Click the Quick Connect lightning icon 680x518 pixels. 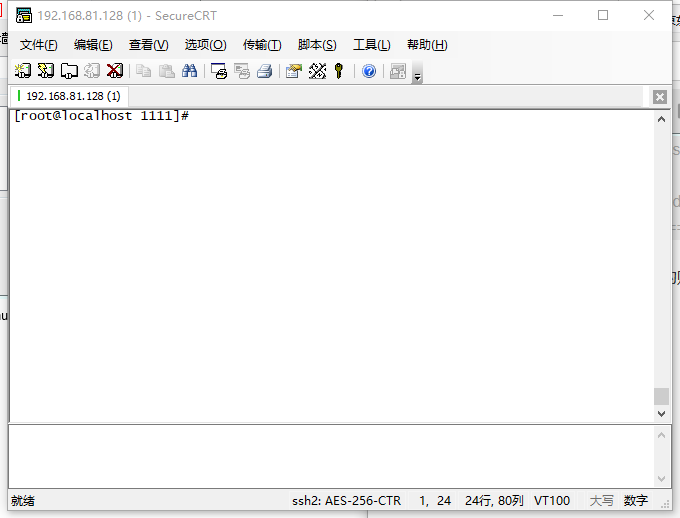46,71
